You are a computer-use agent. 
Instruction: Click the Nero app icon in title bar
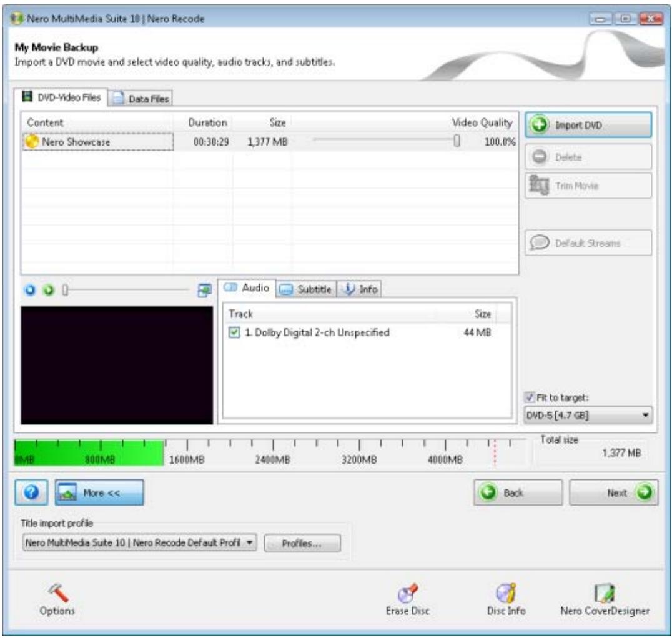pos(16,19)
